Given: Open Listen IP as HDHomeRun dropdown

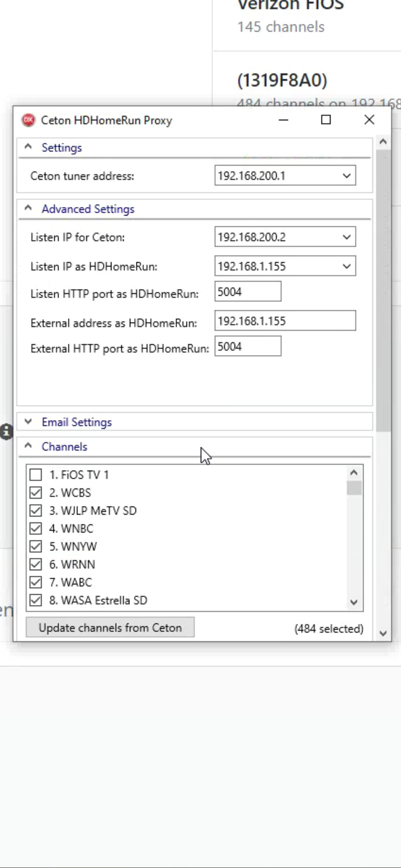Looking at the screenshot, I should pyautogui.click(x=346, y=266).
